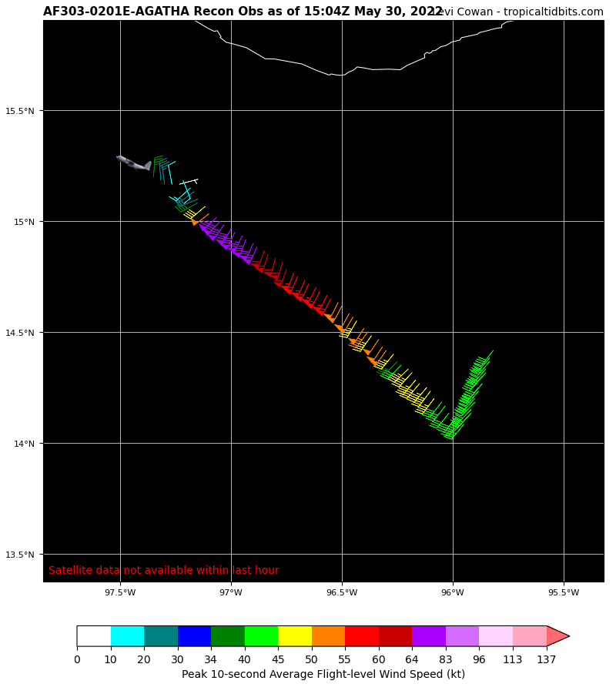This screenshot has width=616, height=684.
Task: Click the purple wind barbs near 15°N
Action: [226, 241]
